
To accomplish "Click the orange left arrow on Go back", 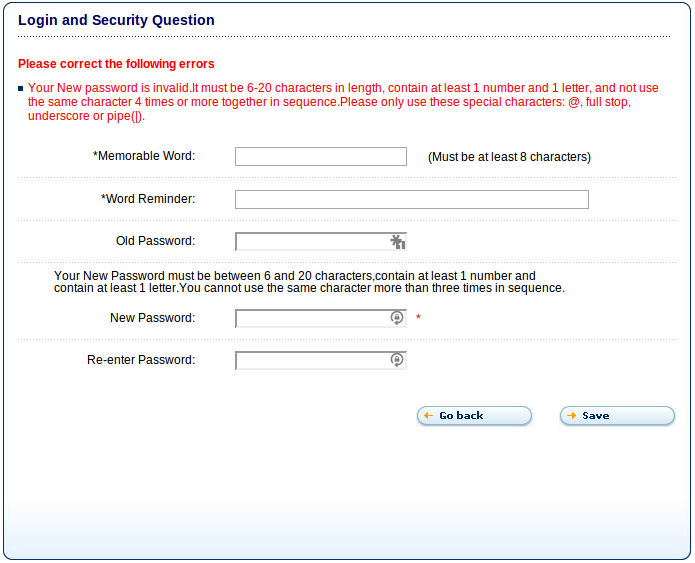I will pos(428,416).
